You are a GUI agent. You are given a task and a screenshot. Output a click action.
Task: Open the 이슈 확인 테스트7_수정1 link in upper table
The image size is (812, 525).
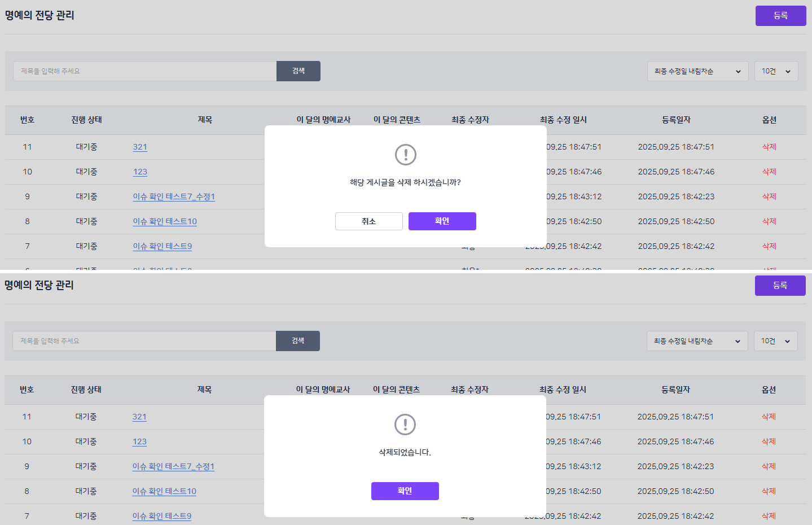click(174, 196)
